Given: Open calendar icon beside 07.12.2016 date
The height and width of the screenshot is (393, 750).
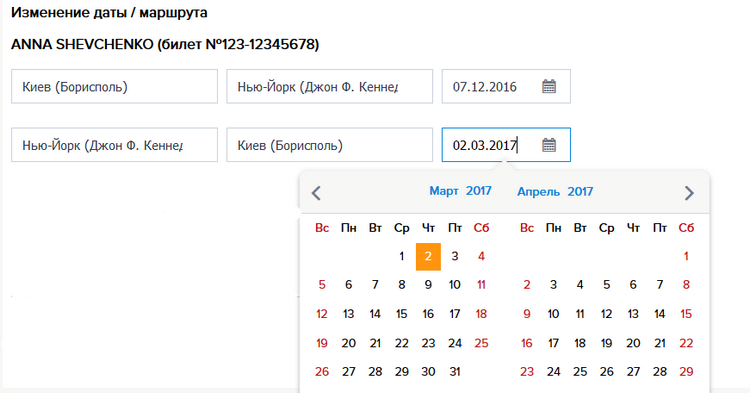Looking at the screenshot, I should click(x=549, y=87).
